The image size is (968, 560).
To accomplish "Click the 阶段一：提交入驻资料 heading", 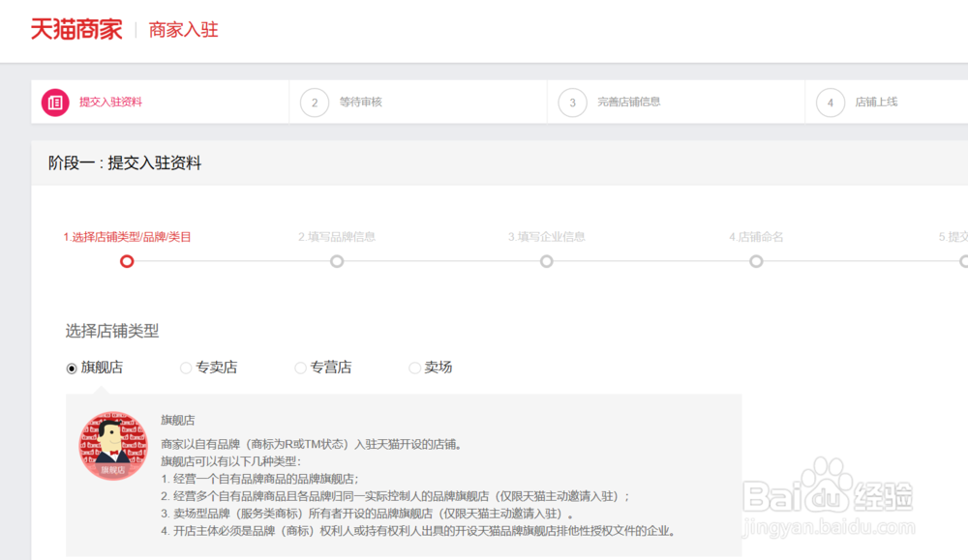I will (125, 162).
